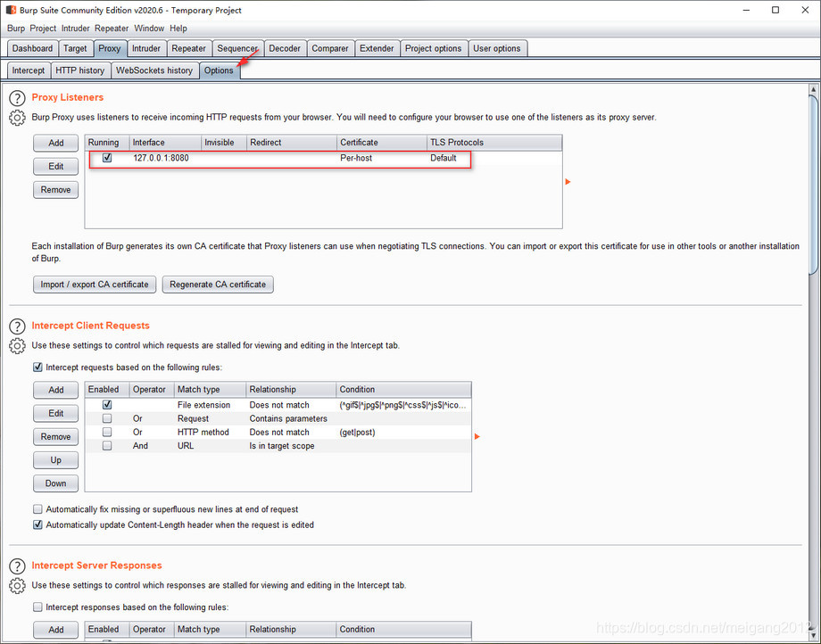Select the proxy Options sub-tab
821x644 pixels.
coord(219,70)
